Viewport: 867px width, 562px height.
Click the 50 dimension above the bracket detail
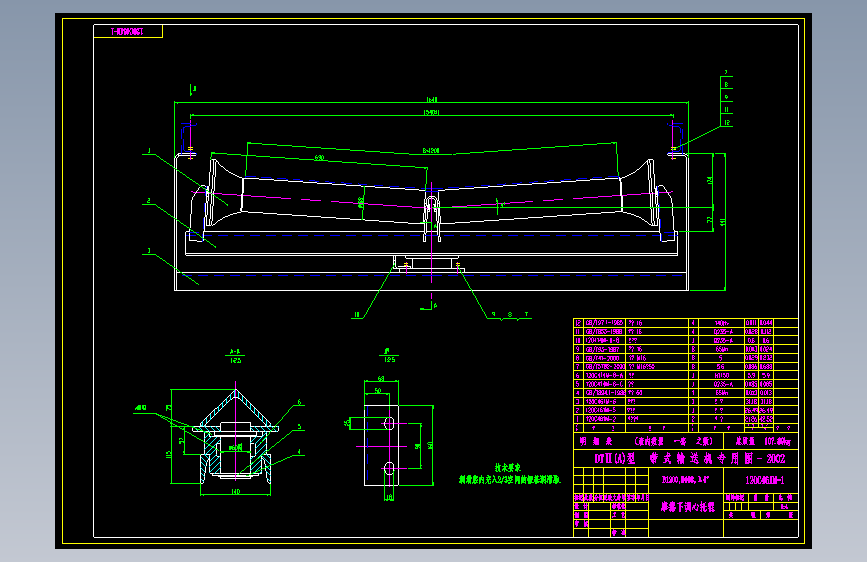click(378, 390)
